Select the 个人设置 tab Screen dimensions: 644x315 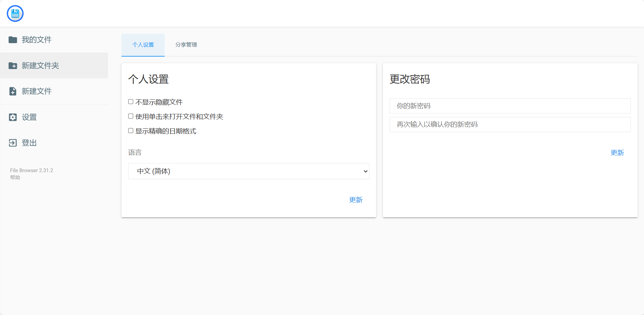tap(143, 45)
